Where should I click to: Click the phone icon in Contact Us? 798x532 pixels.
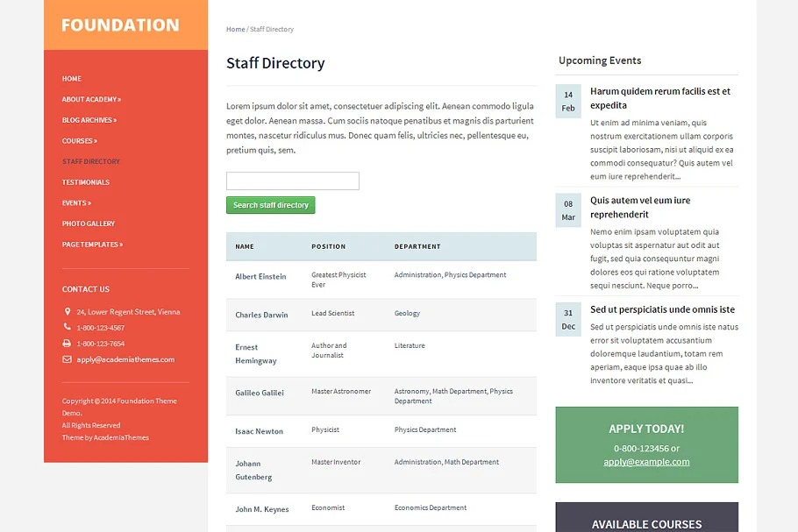pos(68,328)
